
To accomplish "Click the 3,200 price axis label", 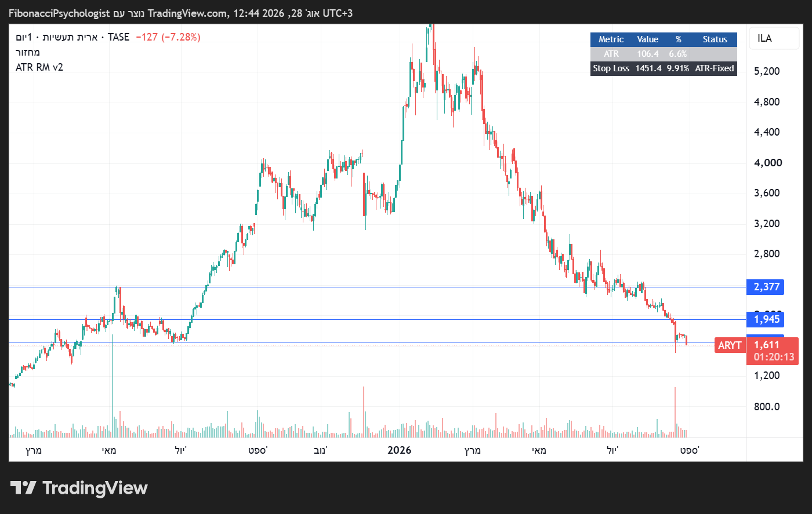I will tap(767, 224).
